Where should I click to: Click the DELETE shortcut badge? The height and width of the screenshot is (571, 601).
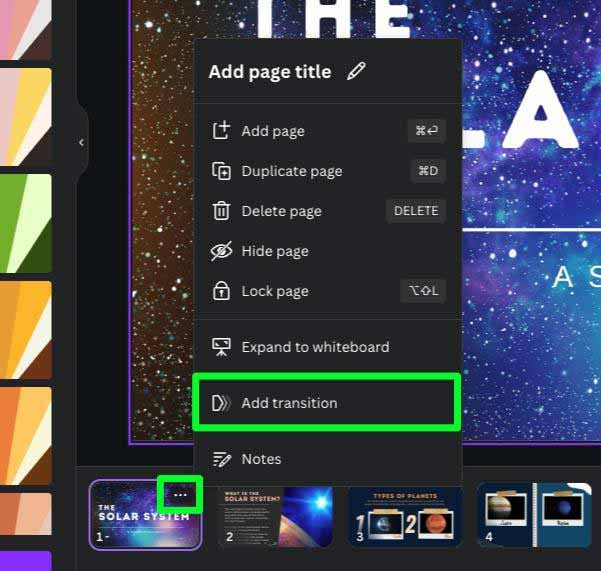click(416, 211)
